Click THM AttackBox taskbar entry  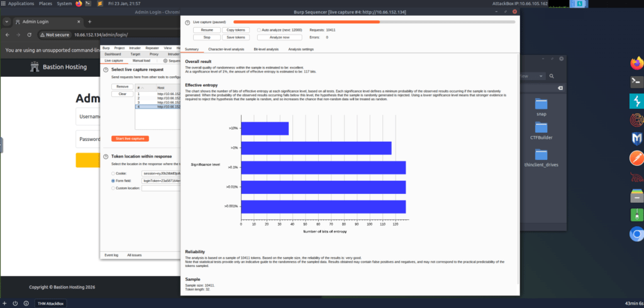(51, 304)
